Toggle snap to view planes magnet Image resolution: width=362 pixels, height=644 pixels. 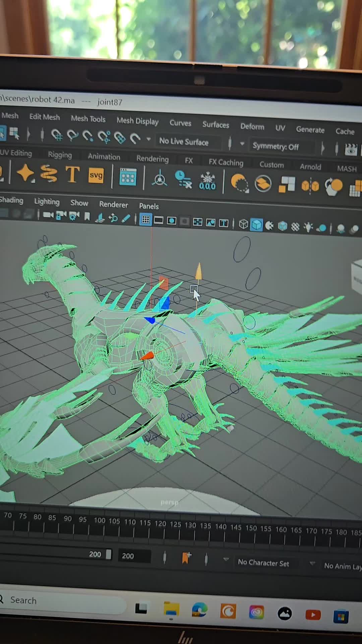pos(120,138)
